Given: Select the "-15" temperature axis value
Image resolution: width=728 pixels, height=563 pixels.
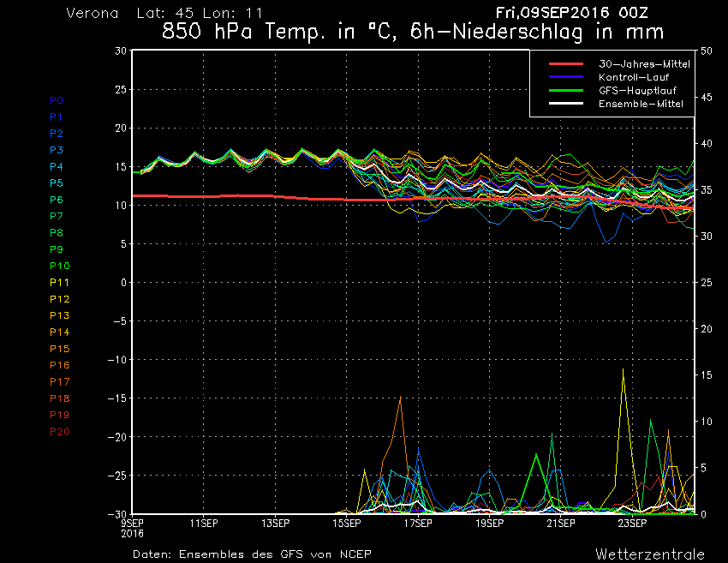Looking at the screenshot, I should click(117, 398).
